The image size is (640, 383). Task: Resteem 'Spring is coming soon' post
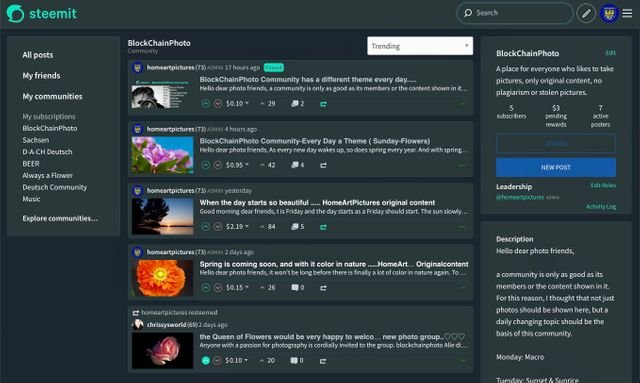(x=323, y=288)
